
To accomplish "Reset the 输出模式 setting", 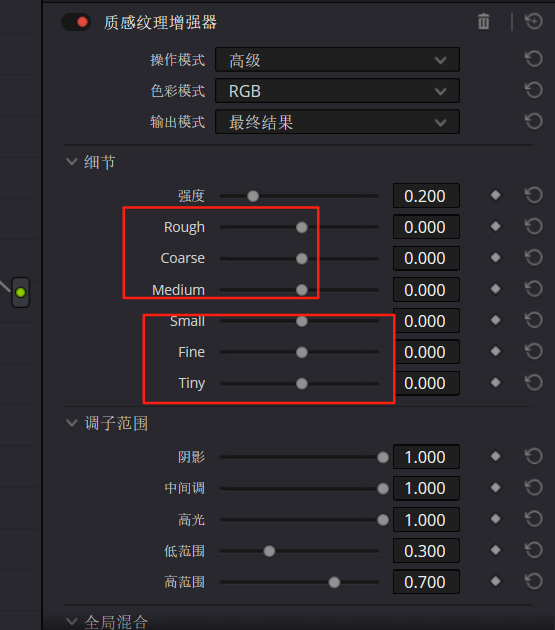I will (x=534, y=121).
